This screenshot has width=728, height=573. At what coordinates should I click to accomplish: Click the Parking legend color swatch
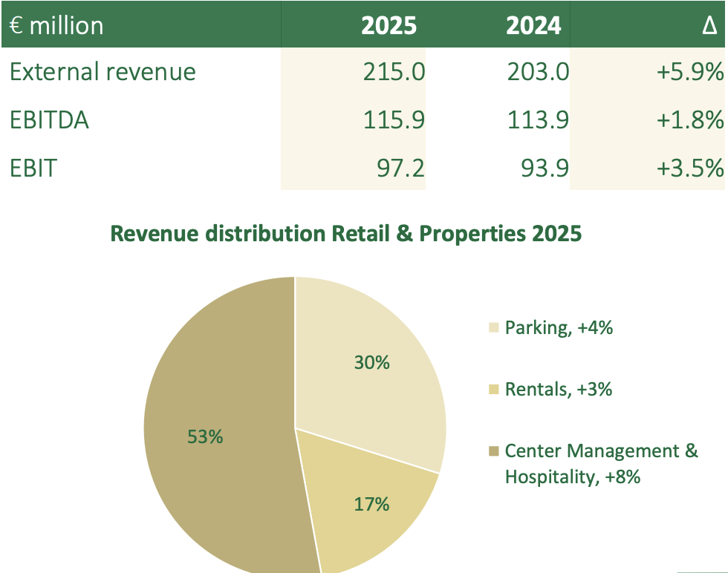(x=494, y=328)
